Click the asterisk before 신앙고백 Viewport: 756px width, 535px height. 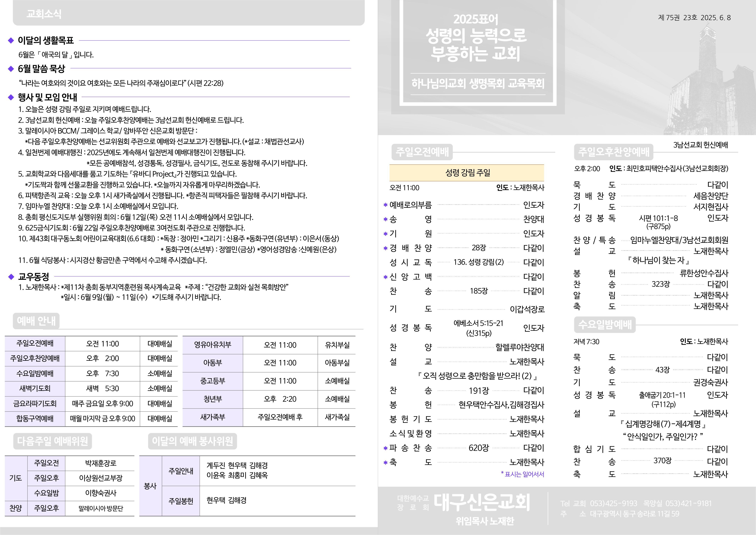[385, 277]
